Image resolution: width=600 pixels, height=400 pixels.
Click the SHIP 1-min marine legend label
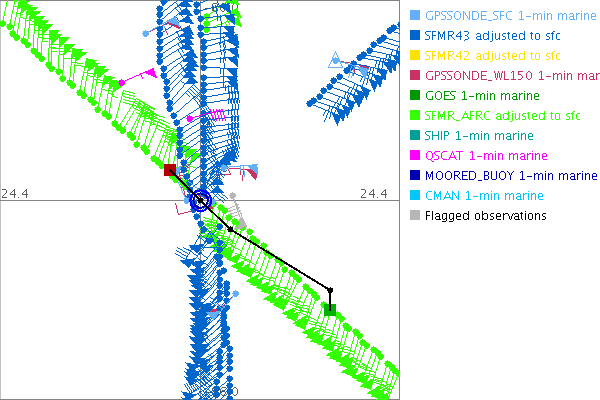pos(479,136)
